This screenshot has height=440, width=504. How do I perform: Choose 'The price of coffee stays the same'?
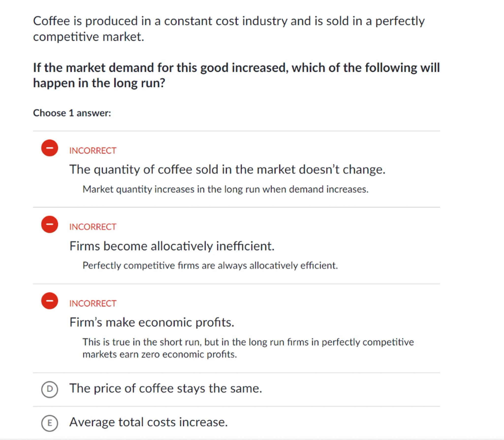tap(166, 389)
